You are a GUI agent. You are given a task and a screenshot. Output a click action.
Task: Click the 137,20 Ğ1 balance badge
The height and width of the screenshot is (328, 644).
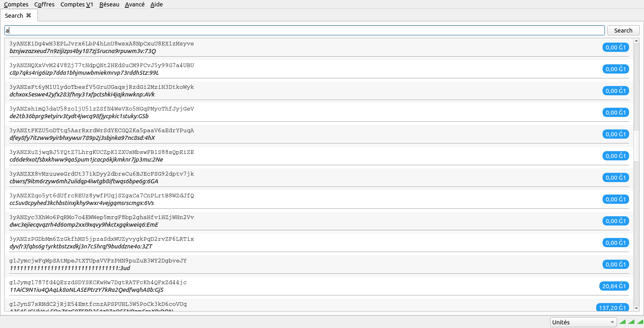pos(612,307)
